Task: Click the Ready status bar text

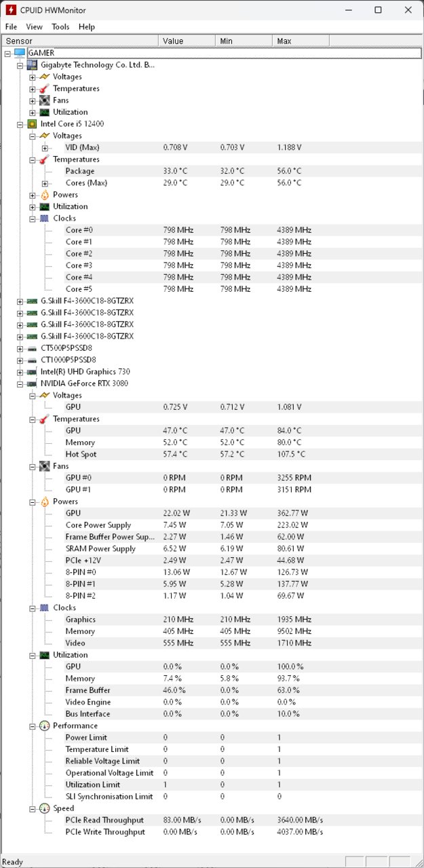Action: click(12, 862)
